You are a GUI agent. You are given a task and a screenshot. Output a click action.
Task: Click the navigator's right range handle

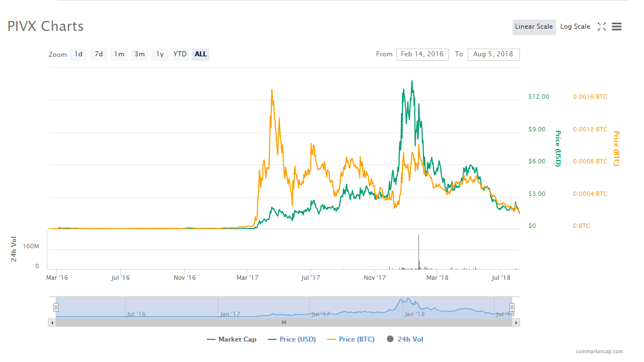tap(512, 307)
